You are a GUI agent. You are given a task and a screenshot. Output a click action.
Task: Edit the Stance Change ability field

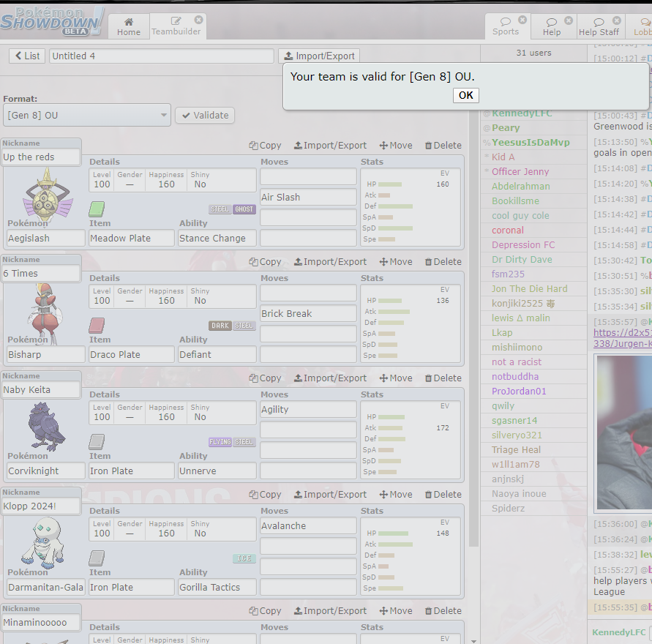click(x=217, y=239)
